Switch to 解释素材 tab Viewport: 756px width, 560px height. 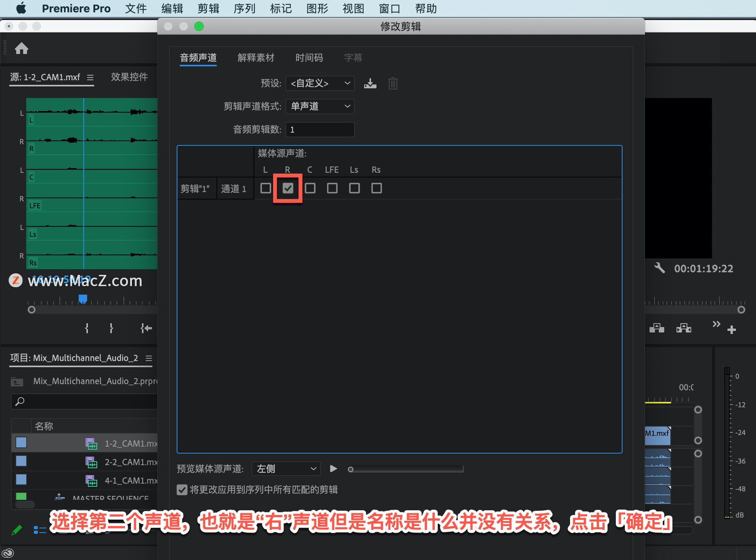click(x=256, y=58)
